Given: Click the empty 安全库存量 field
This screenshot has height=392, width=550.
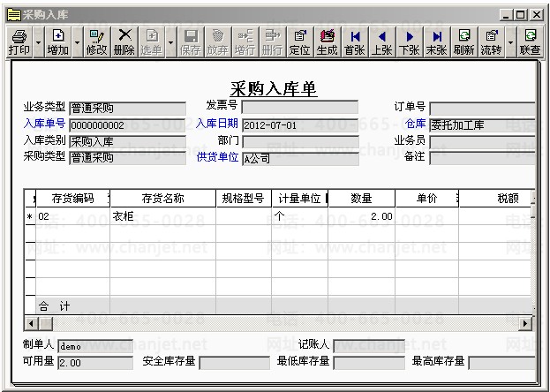Looking at the screenshot, I should [234, 363].
